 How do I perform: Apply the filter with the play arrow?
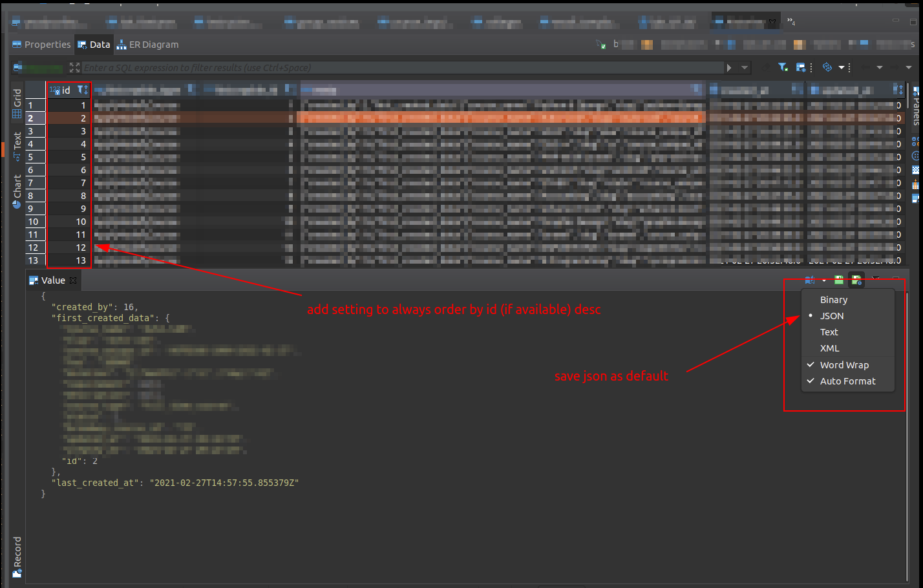coord(729,67)
